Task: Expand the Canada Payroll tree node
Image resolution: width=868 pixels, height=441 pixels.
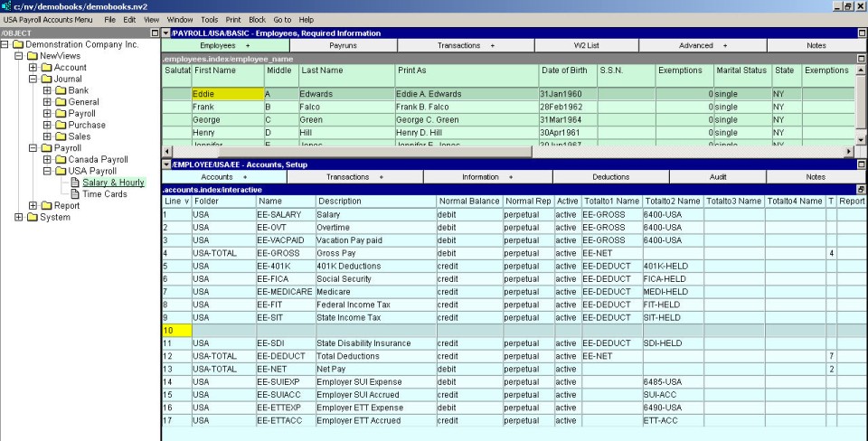Action: [x=48, y=160]
